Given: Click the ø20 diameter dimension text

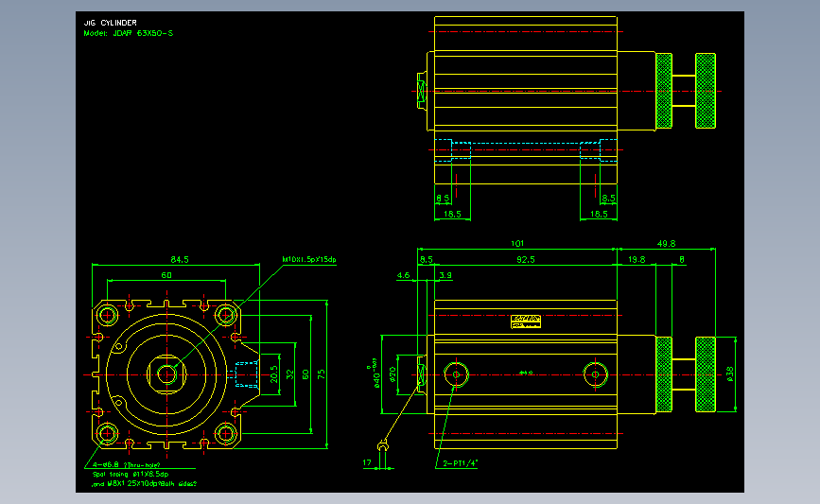Looking at the screenshot, I should click(393, 374).
